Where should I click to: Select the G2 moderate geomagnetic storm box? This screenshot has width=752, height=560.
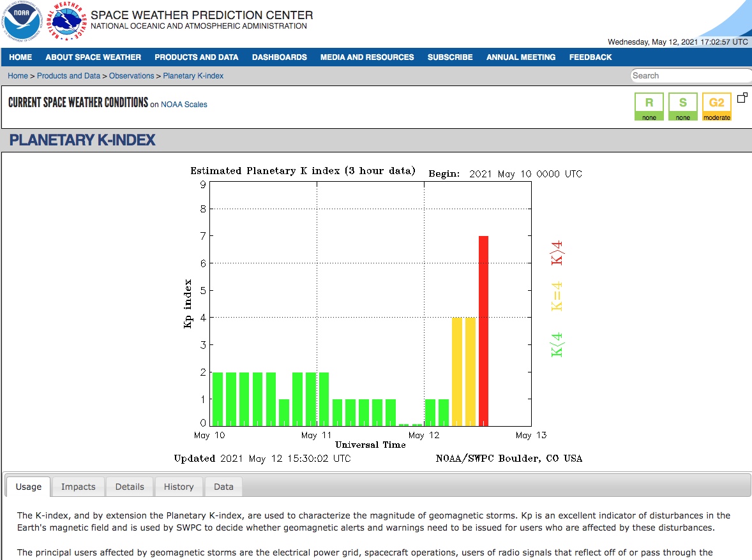[716, 107]
